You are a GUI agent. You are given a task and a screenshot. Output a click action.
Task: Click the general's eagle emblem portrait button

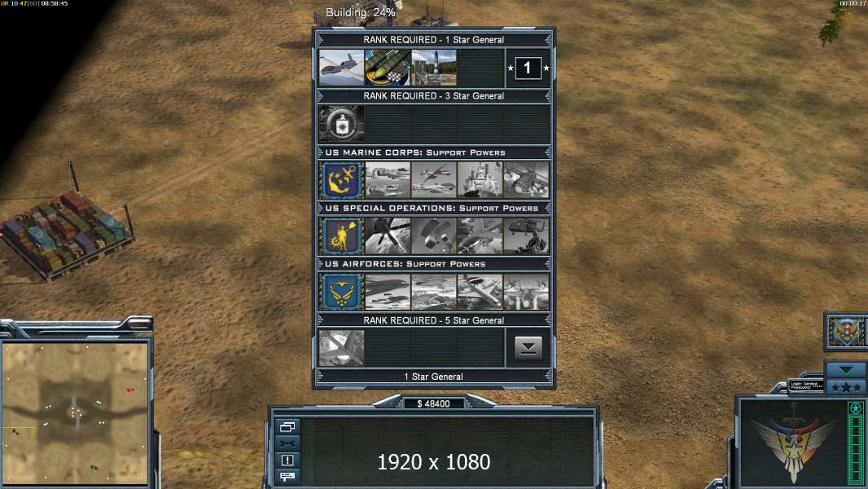click(x=846, y=332)
